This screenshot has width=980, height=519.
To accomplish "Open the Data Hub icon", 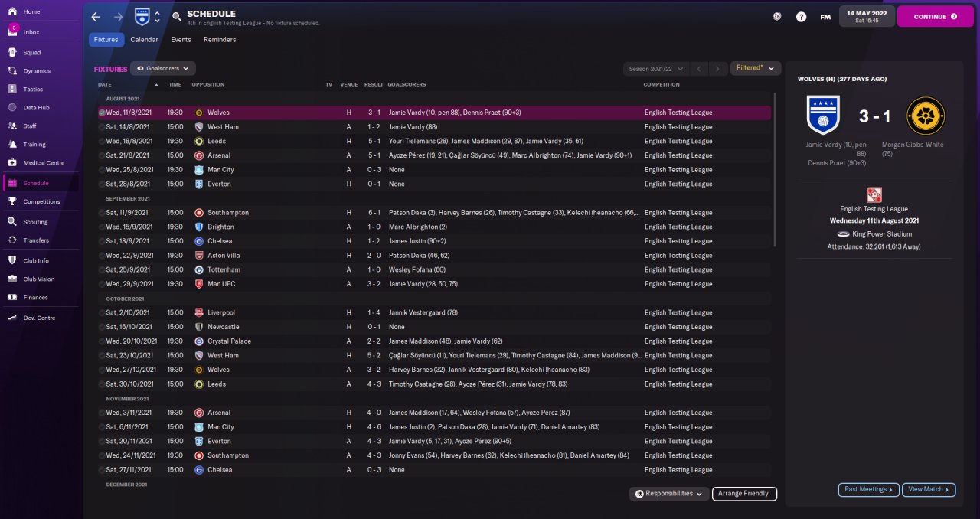I will (x=12, y=108).
